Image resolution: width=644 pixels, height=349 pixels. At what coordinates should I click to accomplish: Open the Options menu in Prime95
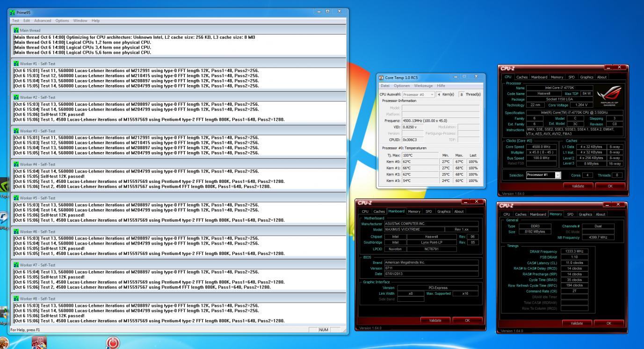[62, 21]
